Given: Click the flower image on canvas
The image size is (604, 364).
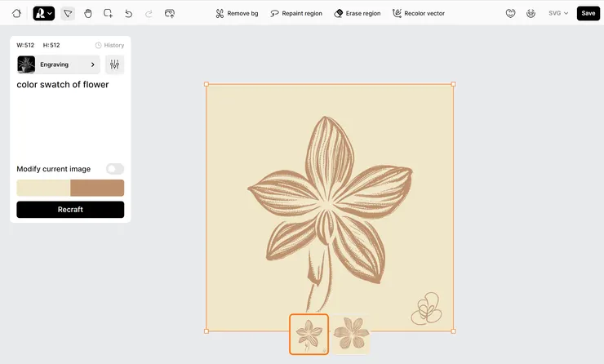Looking at the screenshot, I should [330, 207].
